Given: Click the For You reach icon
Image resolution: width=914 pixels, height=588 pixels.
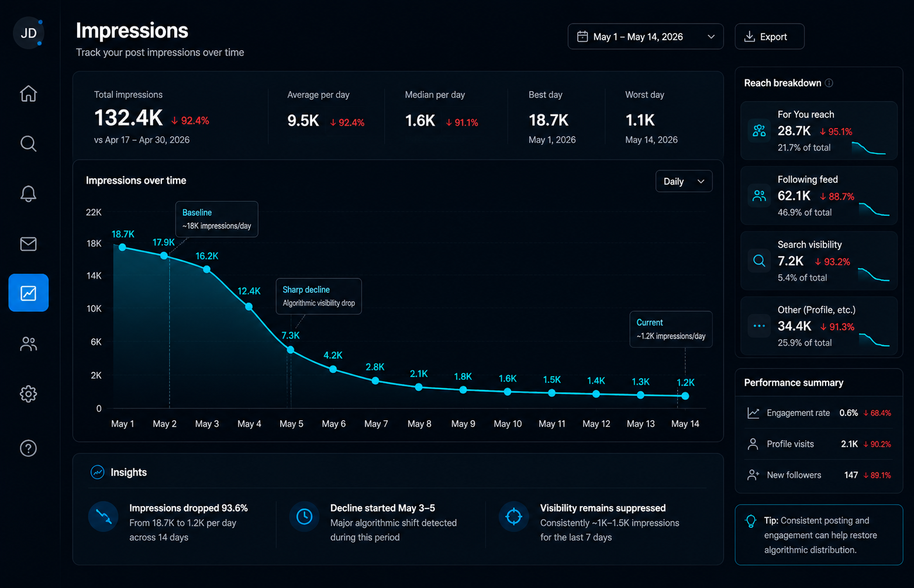Looking at the screenshot, I should point(759,130).
